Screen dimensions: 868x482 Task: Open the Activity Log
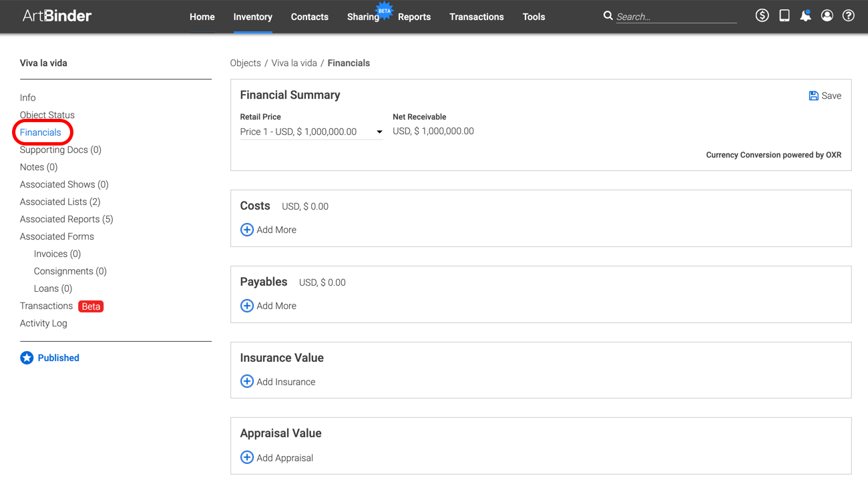pos(43,323)
